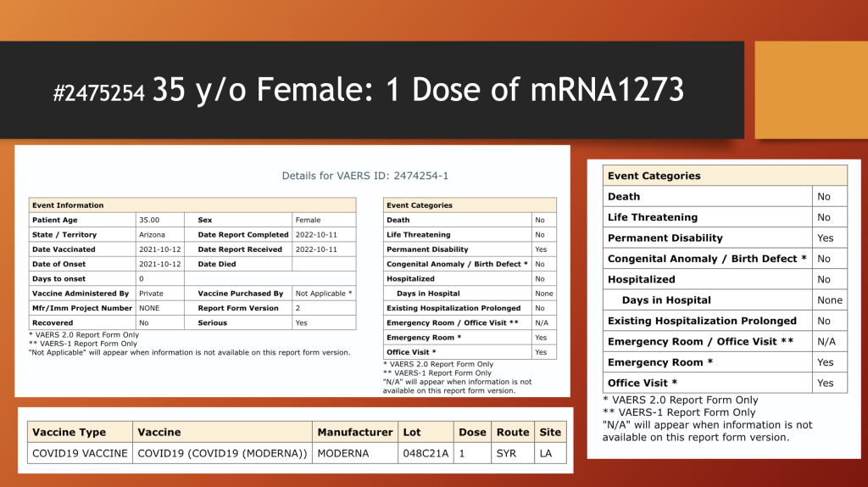Select 'Life Threatening' row in the large table

pyautogui.click(x=653, y=217)
